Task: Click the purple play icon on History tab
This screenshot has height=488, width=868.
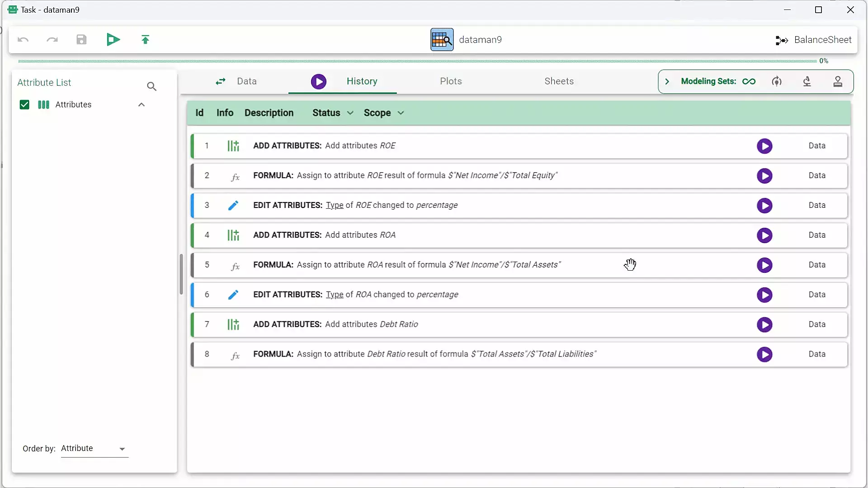Action: (318, 82)
